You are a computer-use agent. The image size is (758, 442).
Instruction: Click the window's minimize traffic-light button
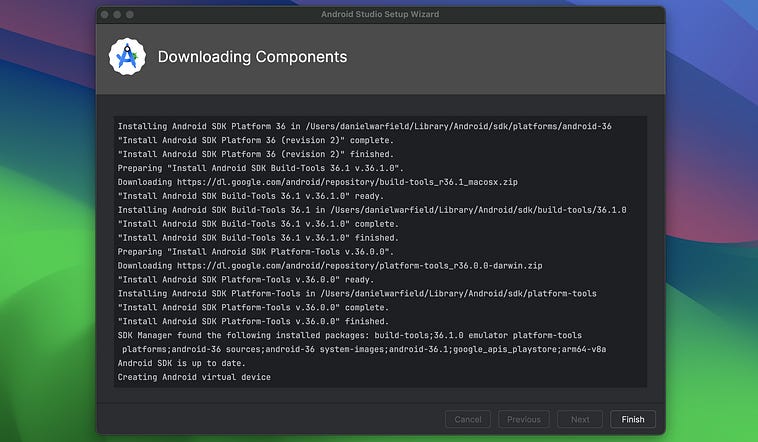coord(117,15)
